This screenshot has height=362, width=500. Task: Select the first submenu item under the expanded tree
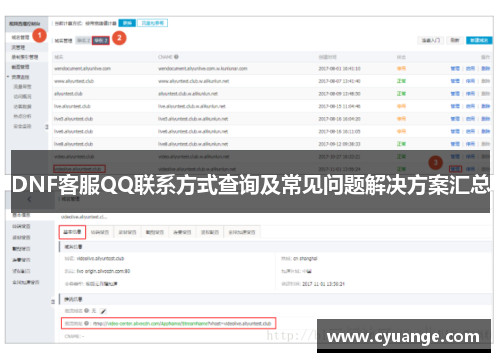pos(22,87)
